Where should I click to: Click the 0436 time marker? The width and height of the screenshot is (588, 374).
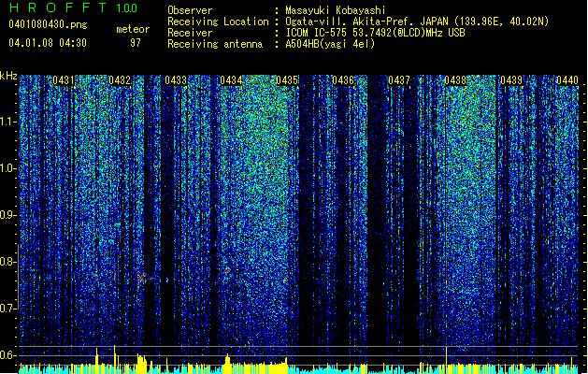click(x=343, y=80)
